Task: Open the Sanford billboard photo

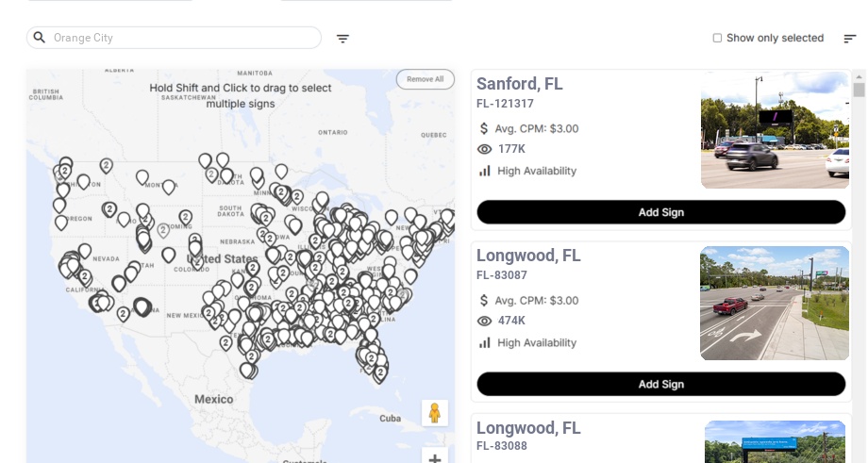Action: (775, 130)
